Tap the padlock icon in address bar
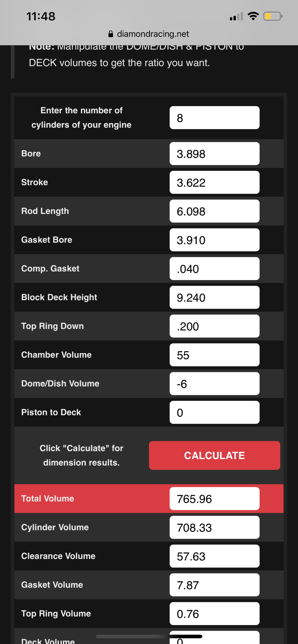Viewport: 298px width, 644px height. tap(111, 34)
